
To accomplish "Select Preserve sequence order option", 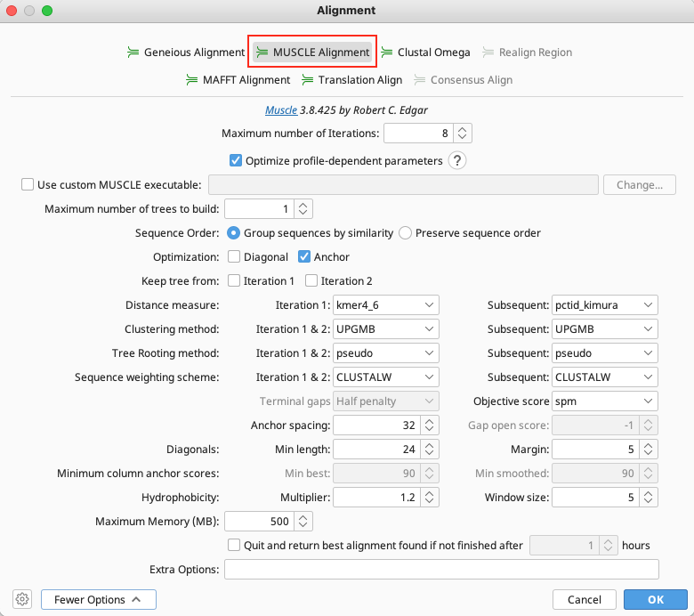I will tap(406, 233).
